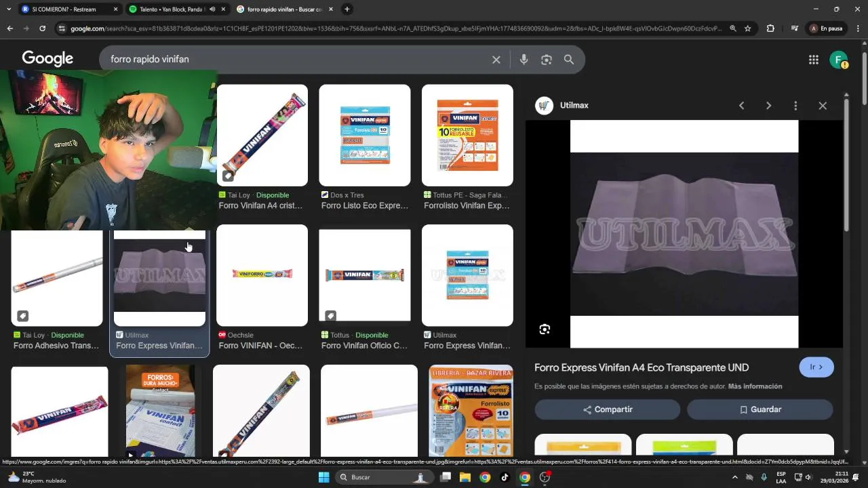Click the Guardar button
Image resolution: width=868 pixels, height=488 pixels.
759,409
